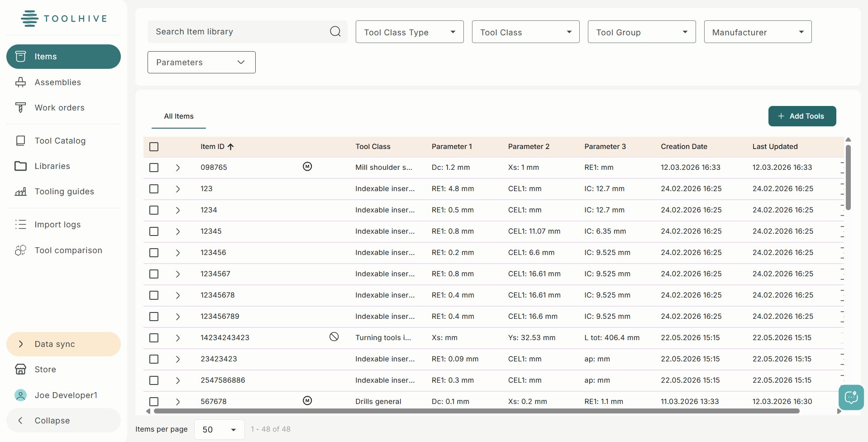The height and width of the screenshot is (442, 868).
Task: Go to Assemblies page
Action: [63, 82]
